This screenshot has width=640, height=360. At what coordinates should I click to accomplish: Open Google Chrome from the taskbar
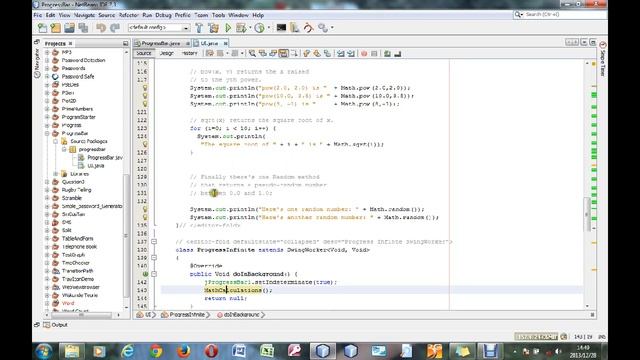point(156,351)
